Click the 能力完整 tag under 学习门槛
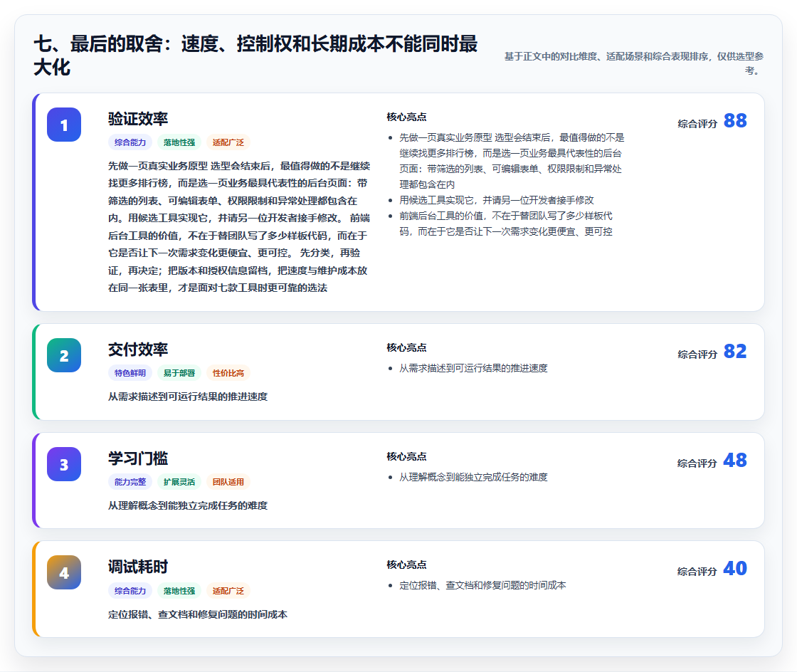 pos(130,482)
